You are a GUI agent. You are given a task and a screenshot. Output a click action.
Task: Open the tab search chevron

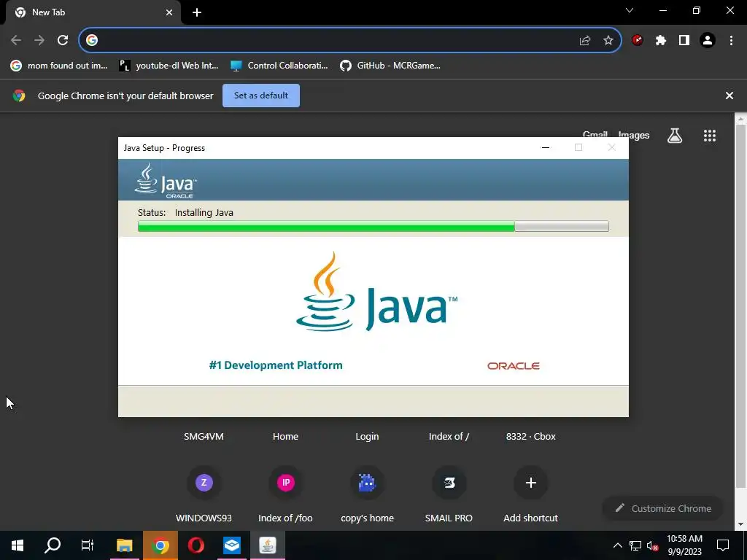(x=630, y=10)
